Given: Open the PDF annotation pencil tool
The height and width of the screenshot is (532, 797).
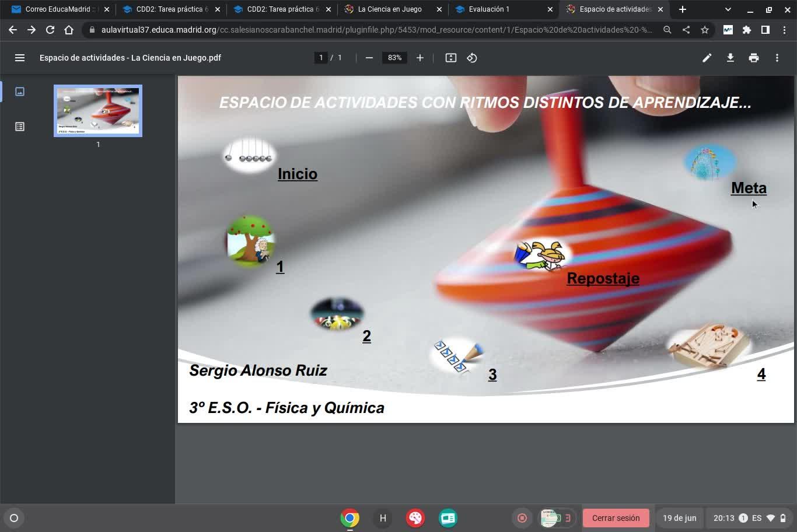Looking at the screenshot, I should point(707,58).
